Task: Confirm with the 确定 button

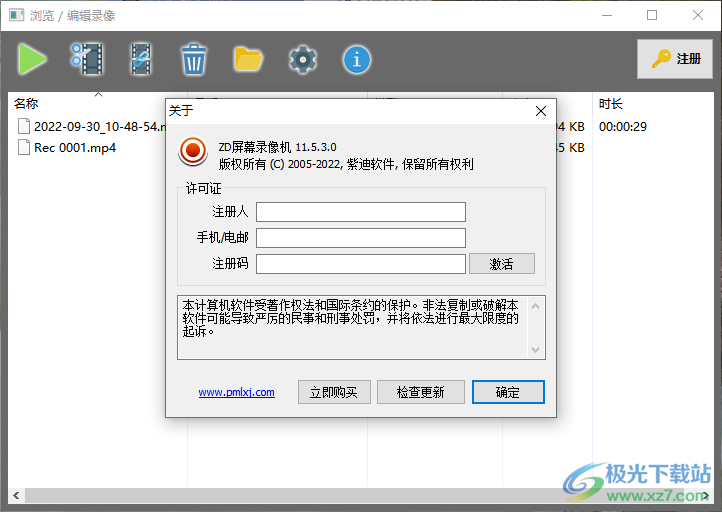Action: (x=508, y=392)
